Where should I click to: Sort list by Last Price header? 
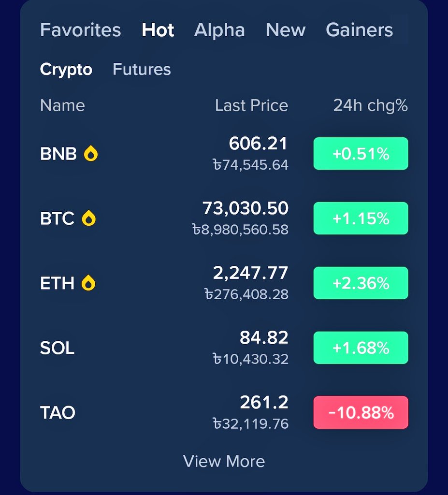pos(251,105)
